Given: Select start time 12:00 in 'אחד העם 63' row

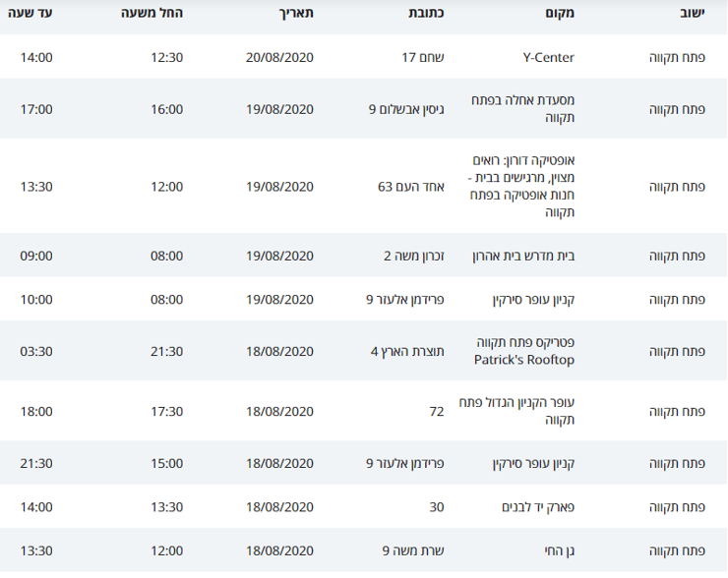Looking at the screenshot, I should click(166, 187).
